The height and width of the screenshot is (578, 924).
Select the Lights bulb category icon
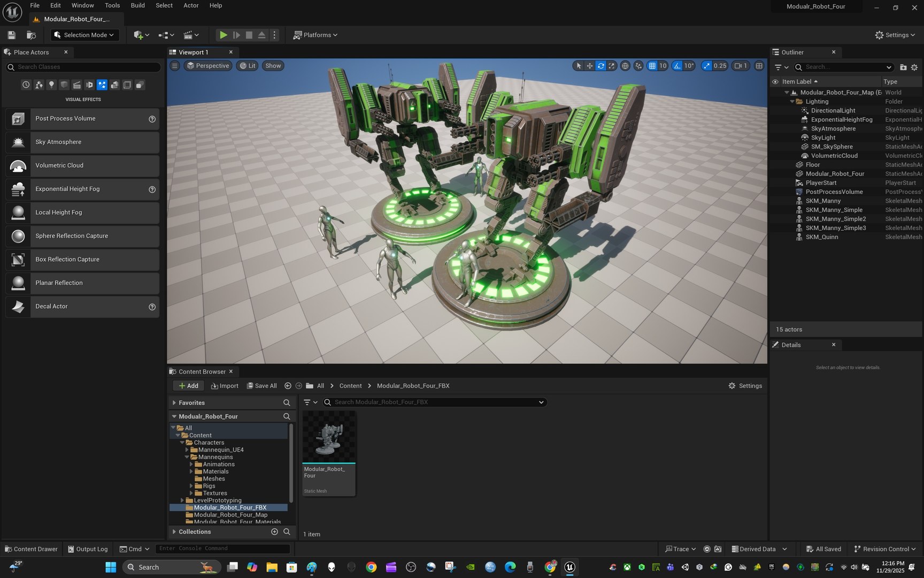click(x=51, y=85)
